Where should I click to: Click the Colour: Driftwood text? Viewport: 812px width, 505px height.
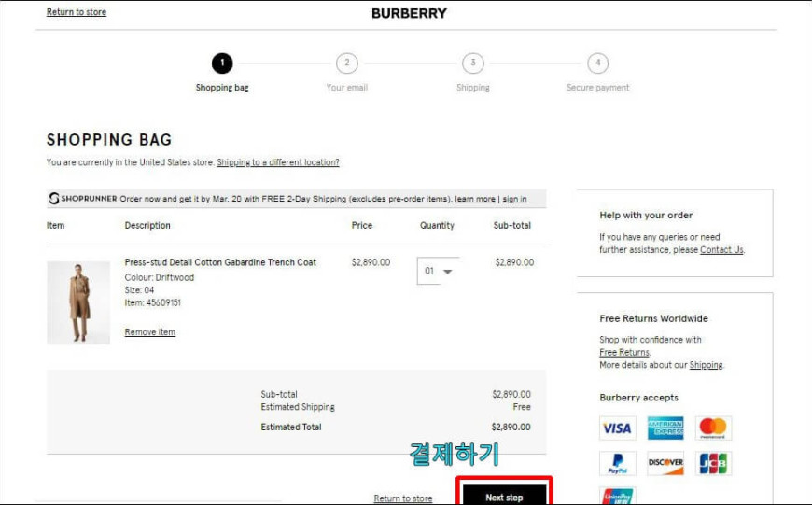click(159, 277)
